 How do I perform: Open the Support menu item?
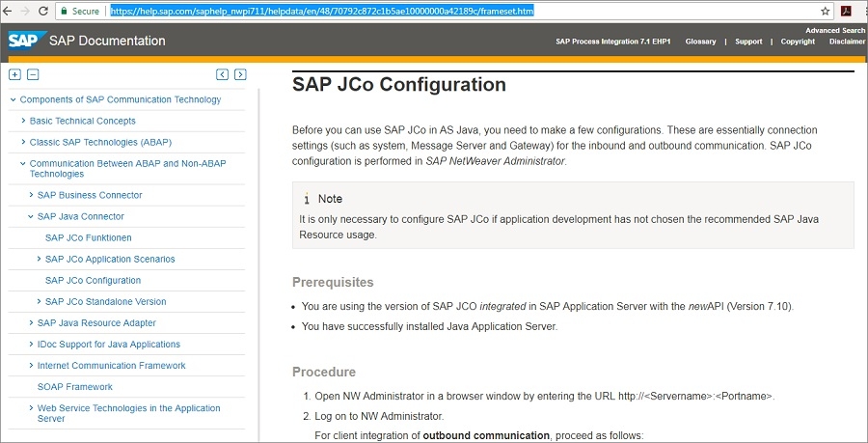point(748,42)
